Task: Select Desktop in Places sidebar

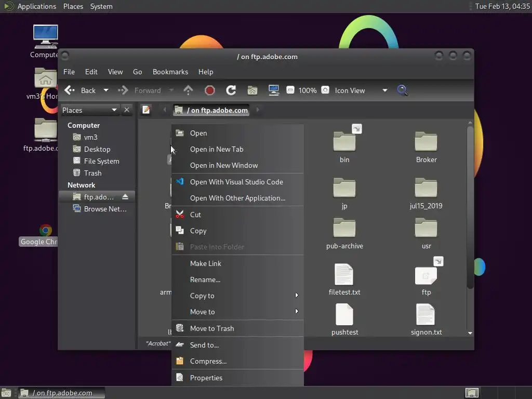Action: tap(97, 149)
